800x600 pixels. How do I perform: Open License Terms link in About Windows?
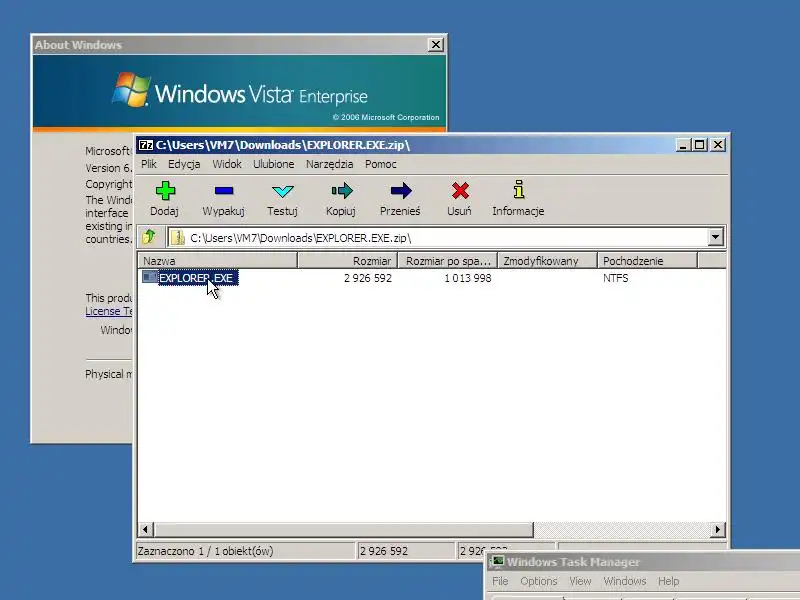109,311
